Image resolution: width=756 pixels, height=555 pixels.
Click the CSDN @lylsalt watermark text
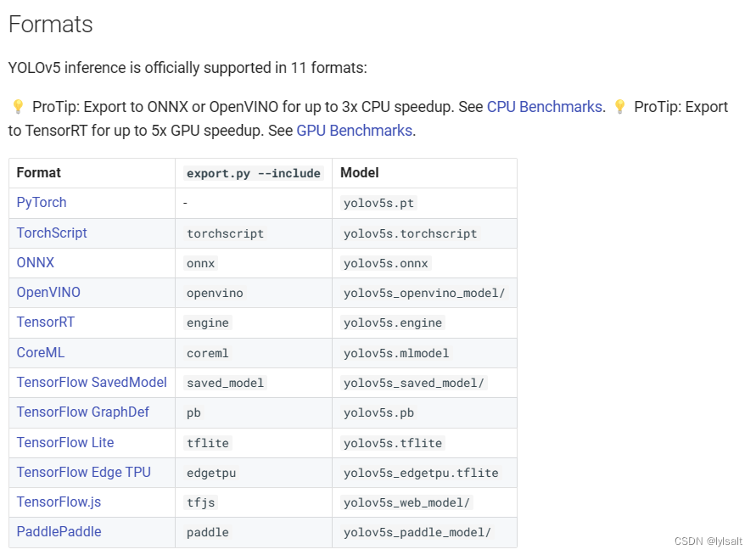click(708, 541)
